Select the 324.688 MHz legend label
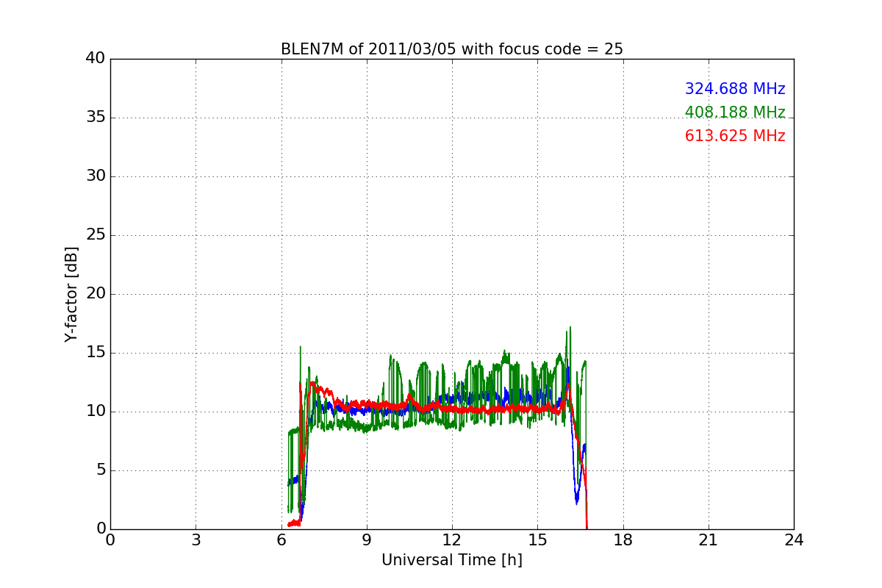 [735, 89]
